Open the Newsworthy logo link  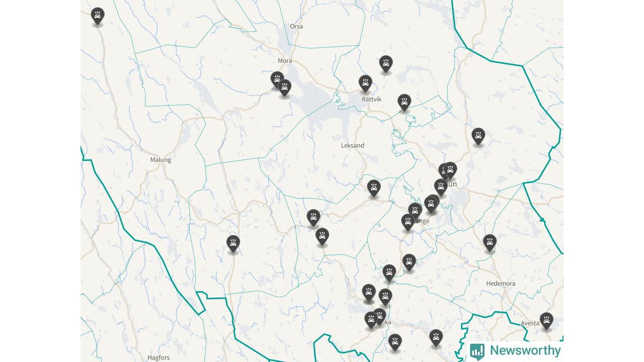[515, 350]
